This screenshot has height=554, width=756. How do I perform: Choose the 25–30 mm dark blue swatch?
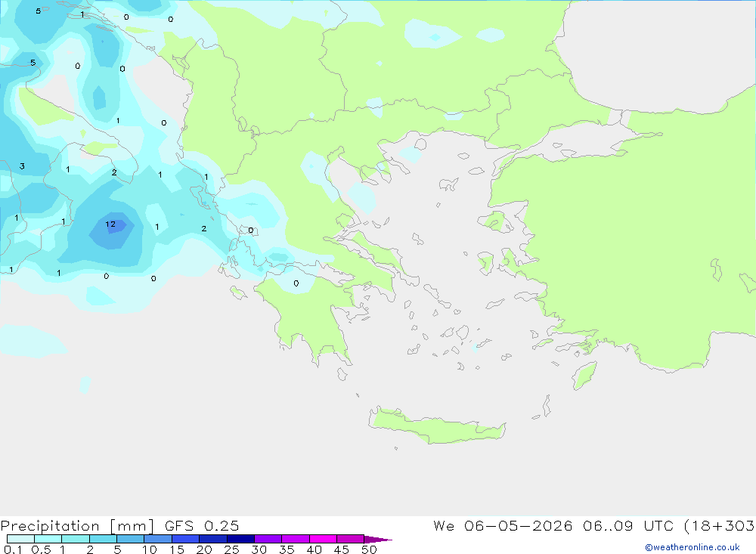coord(240,539)
